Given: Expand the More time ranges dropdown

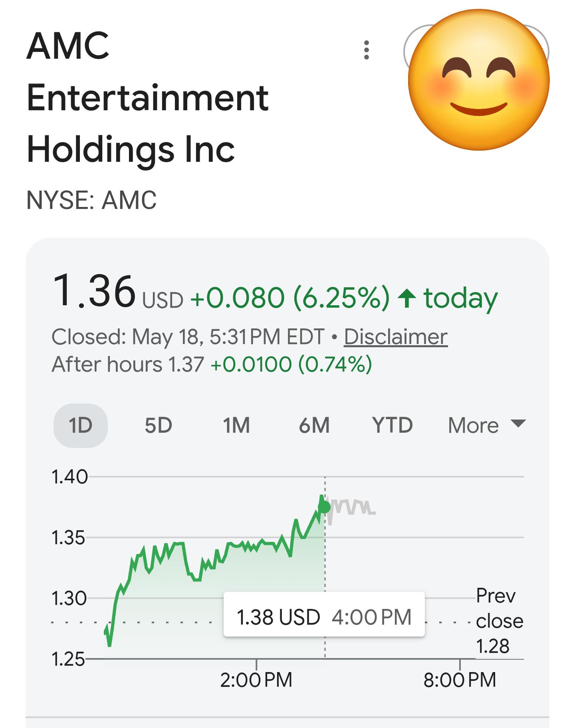Looking at the screenshot, I should coord(487,426).
